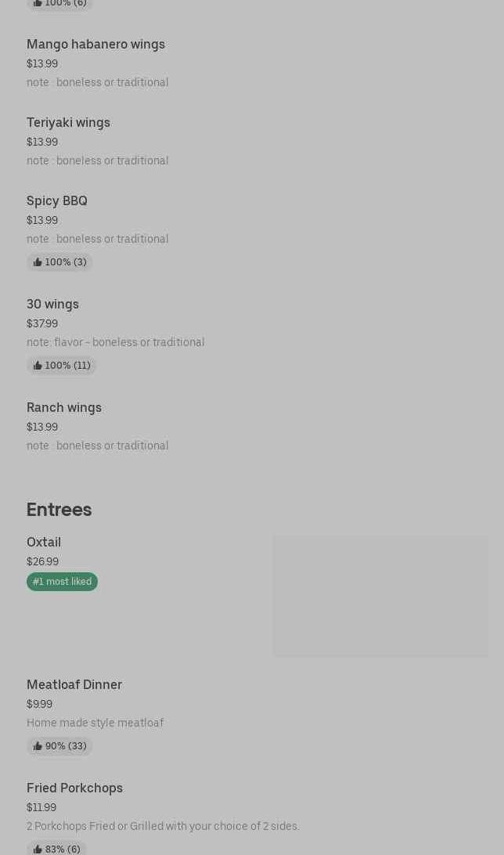Select the Meatloaf Dinner entree
Image resolution: width=504 pixels, height=855 pixels.
[x=74, y=684]
